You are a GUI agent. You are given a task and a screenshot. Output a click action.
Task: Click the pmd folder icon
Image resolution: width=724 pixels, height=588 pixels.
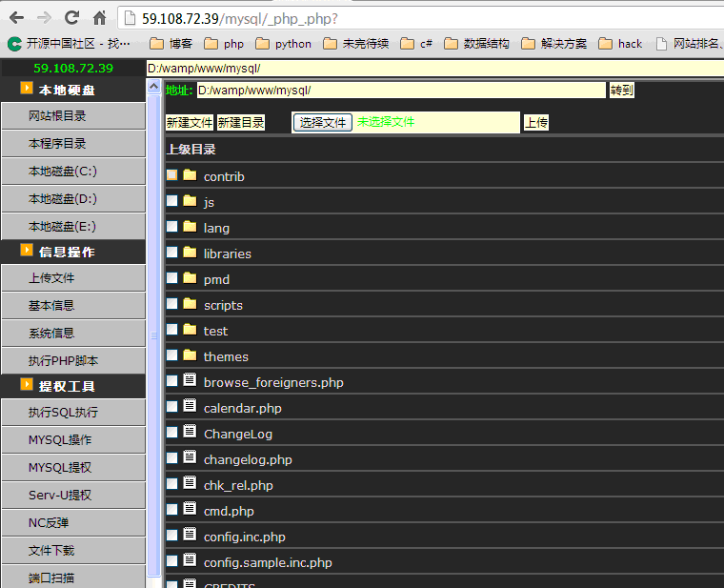(190, 278)
